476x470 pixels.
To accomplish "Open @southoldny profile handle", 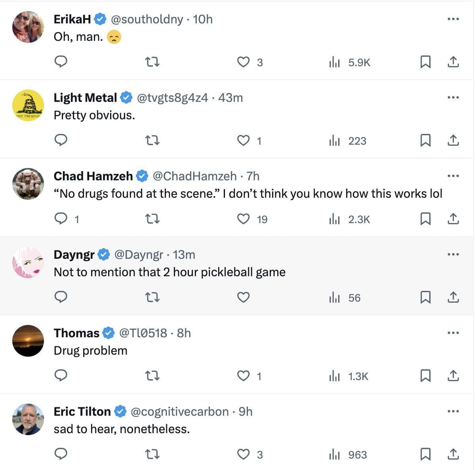I will pyautogui.click(x=147, y=19).
